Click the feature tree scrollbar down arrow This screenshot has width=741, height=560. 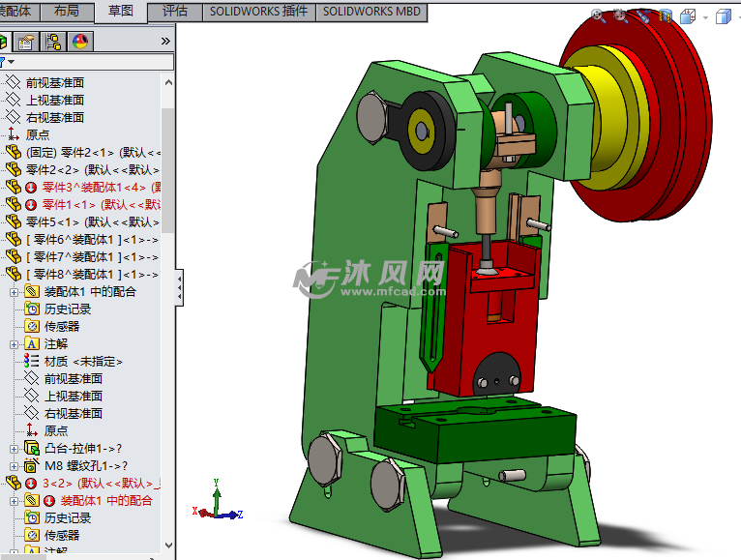tap(169, 553)
